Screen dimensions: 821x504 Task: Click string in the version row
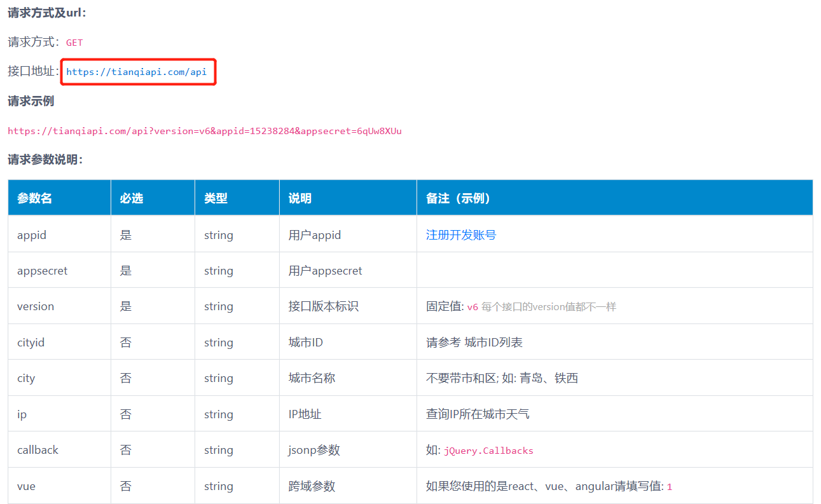click(x=219, y=306)
